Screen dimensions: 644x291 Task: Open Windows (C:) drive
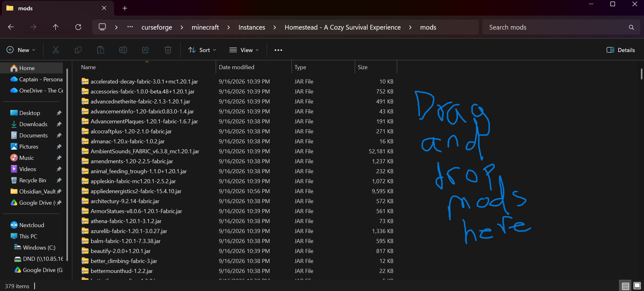(39, 247)
